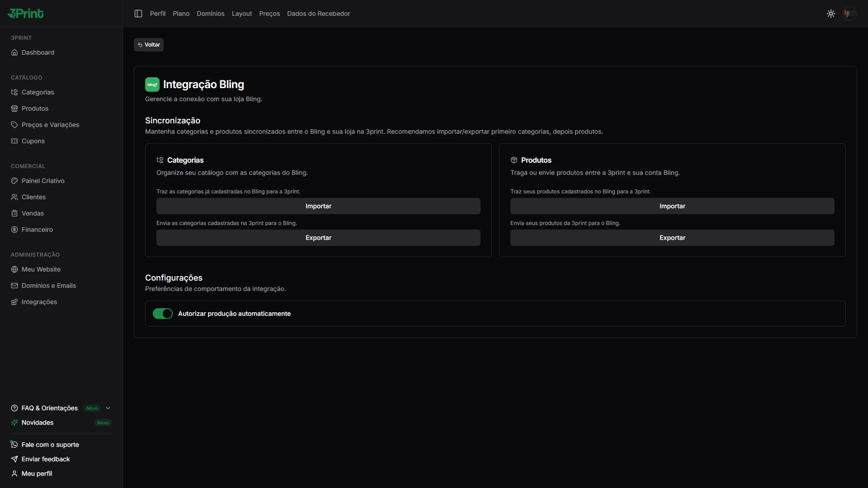This screenshot has width=868, height=488.
Task: Click "Gerencie a conexão com sua loja Bling."
Action: tap(203, 99)
